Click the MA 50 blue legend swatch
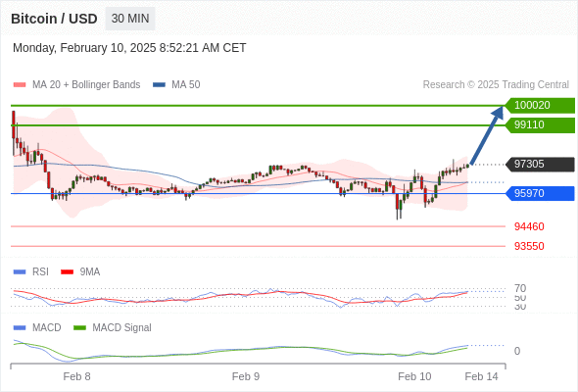This screenshot has height=392, width=578. 159,85
